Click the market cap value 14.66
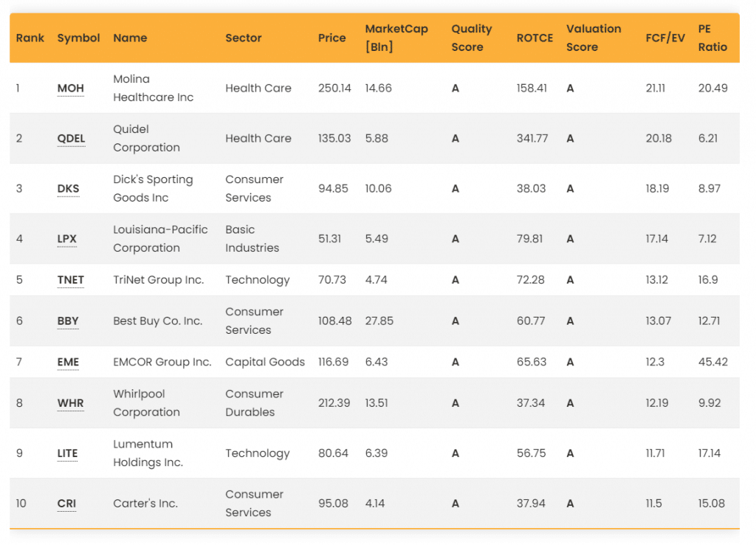756x545 pixels. pyautogui.click(x=379, y=89)
